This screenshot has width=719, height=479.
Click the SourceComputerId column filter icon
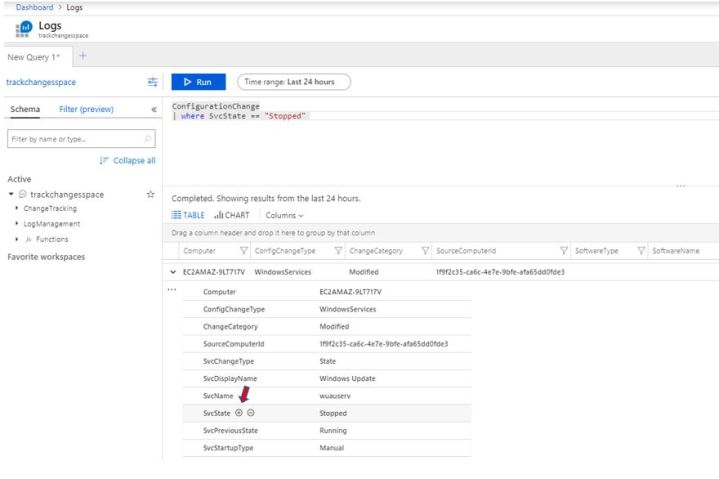[565, 250]
